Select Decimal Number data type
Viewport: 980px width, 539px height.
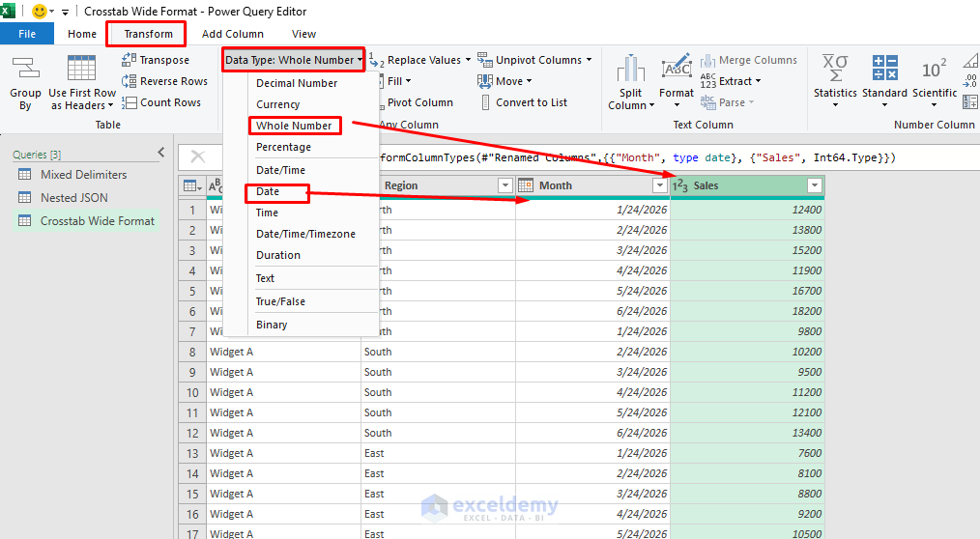297,83
